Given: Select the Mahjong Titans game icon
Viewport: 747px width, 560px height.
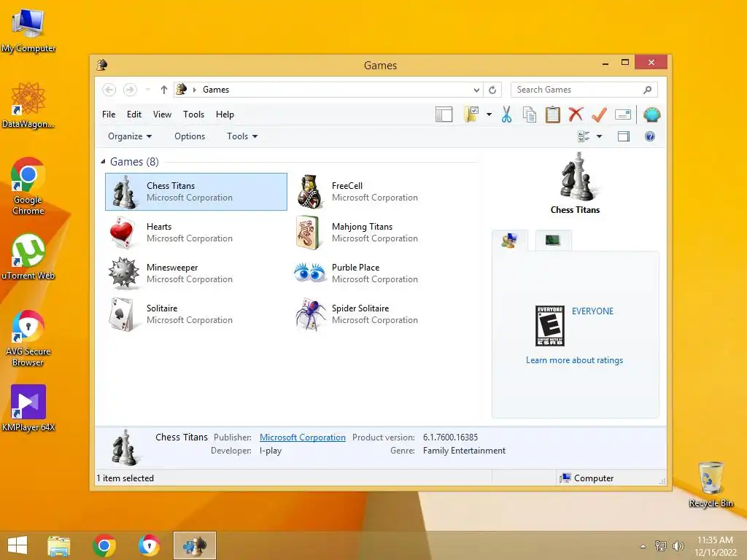Looking at the screenshot, I should click(x=308, y=233).
